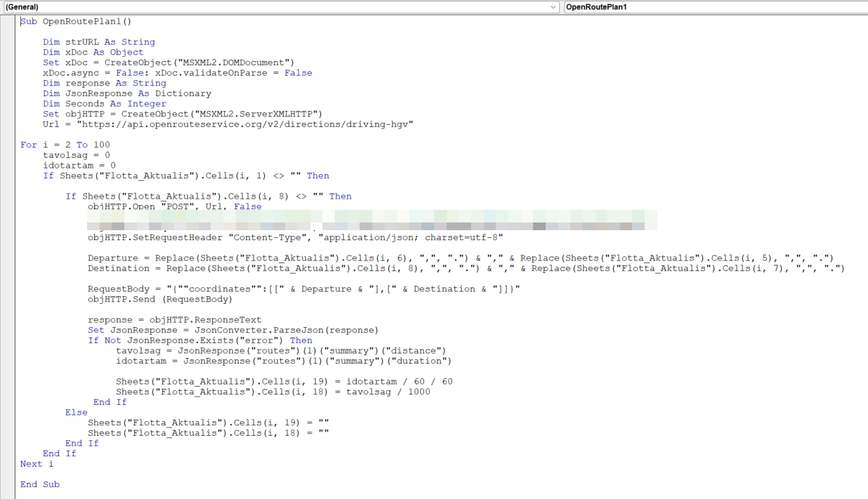
Task: Open the OpenRoutePlan1 procedure dropdown
Action: 716,7
